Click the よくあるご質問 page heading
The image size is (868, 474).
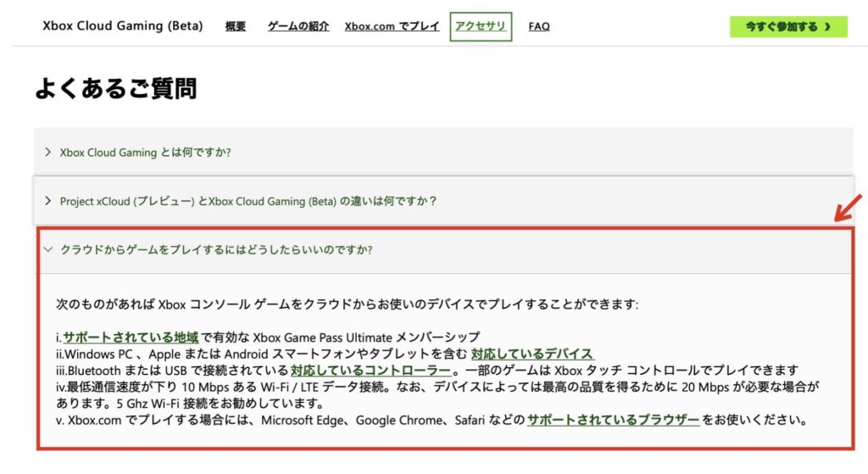[x=116, y=88]
